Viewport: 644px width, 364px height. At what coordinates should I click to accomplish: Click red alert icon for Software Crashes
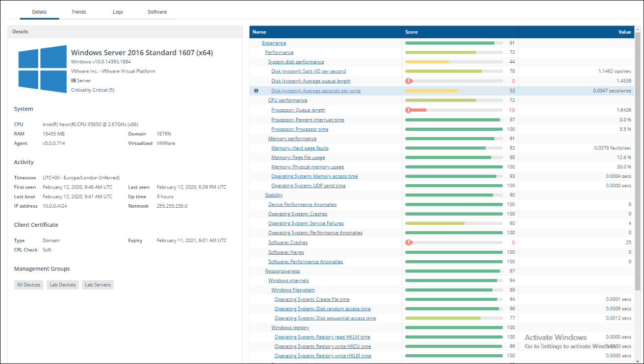point(408,243)
